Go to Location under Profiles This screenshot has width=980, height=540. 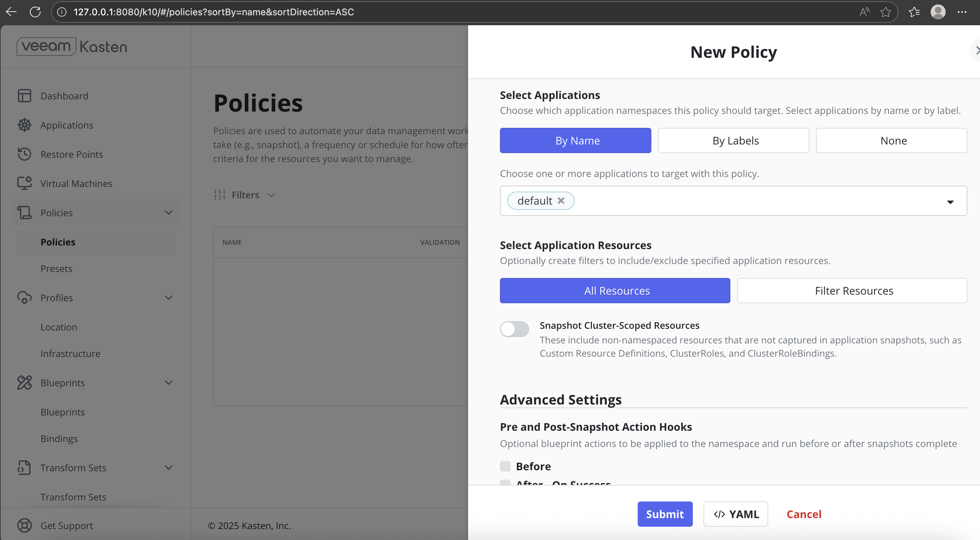58,327
